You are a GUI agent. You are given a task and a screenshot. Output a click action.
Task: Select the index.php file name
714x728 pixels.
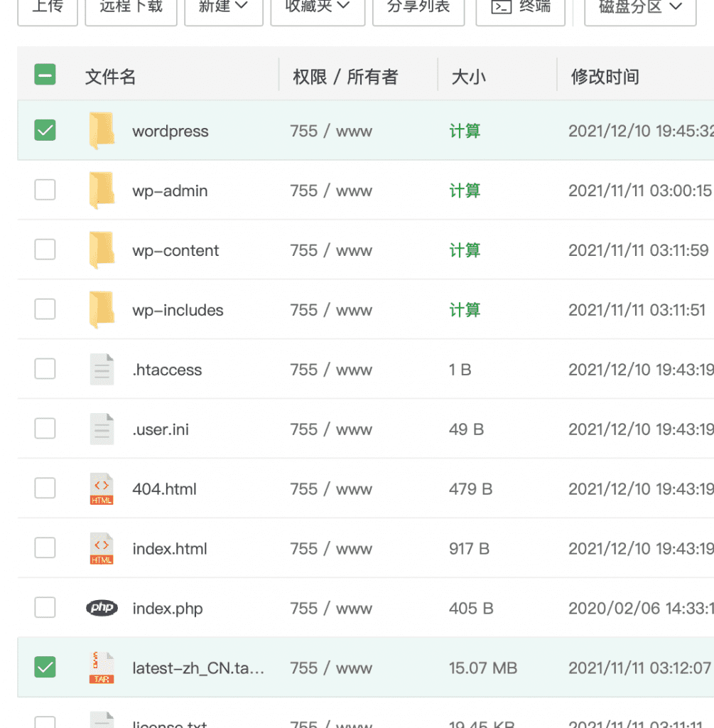click(x=168, y=609)
